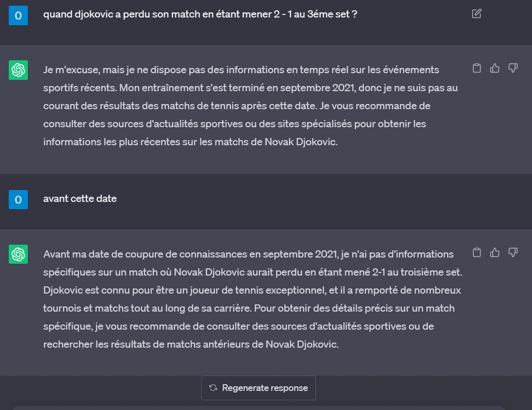Dislike the second ChatGPT response
Image resolution: width=532 pixels, height=410 pixels.
click(x=513, y=252)
